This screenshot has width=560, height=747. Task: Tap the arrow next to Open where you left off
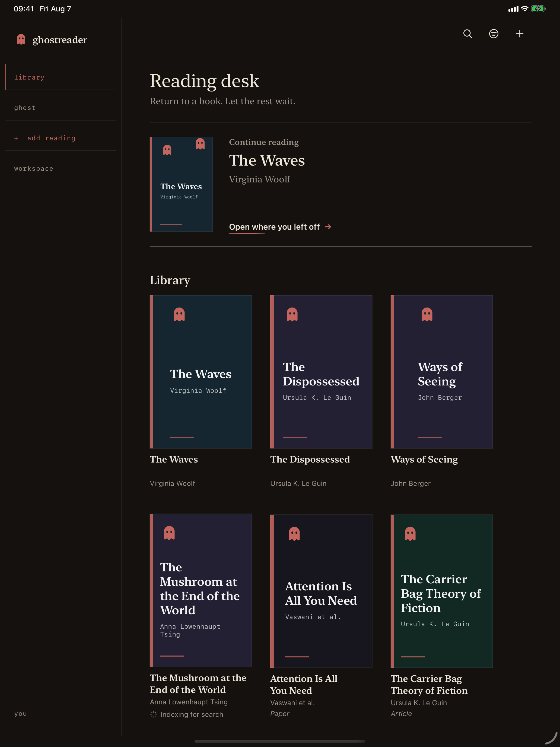pos(328,227)
